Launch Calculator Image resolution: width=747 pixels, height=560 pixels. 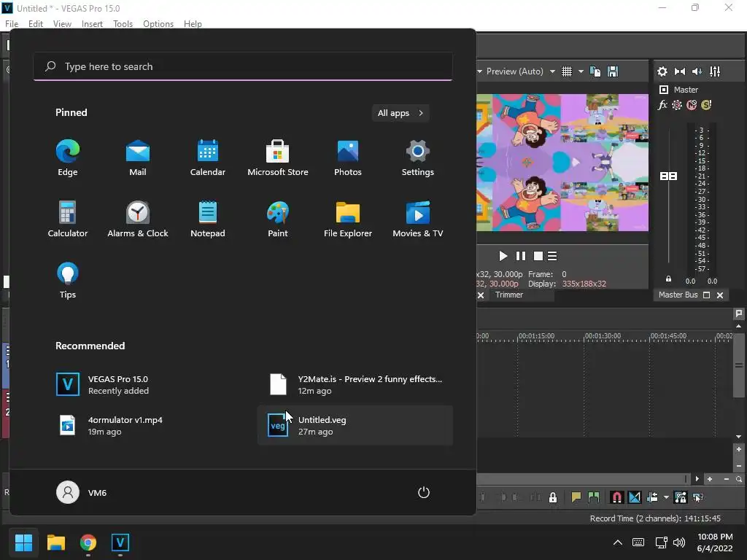pos(68,219)
